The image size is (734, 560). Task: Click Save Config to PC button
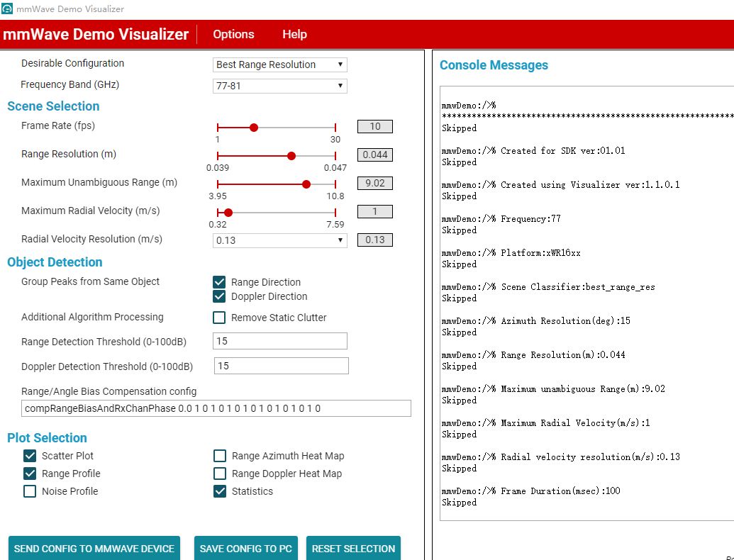tap(246, 549)
